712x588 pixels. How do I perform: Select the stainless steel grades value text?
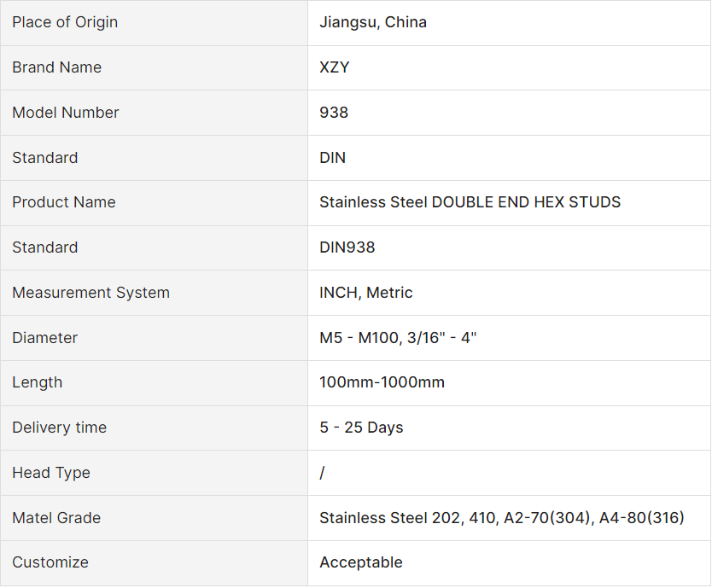click(x=501, y=518)
